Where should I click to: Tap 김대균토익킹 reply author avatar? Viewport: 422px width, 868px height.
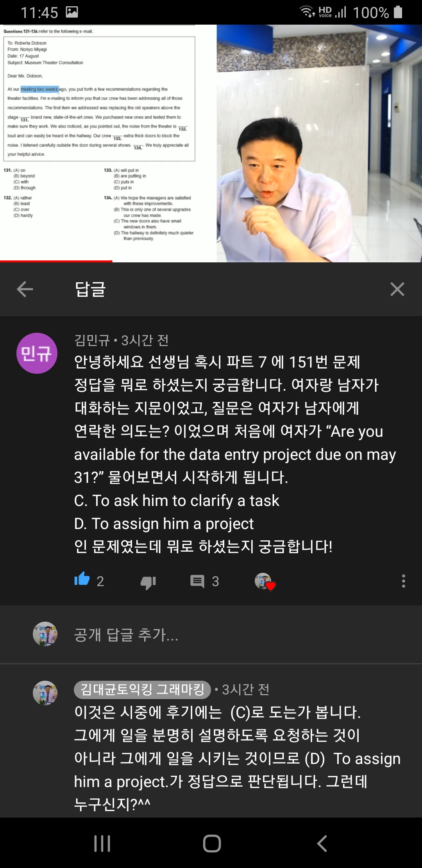(x=45, y=693)
